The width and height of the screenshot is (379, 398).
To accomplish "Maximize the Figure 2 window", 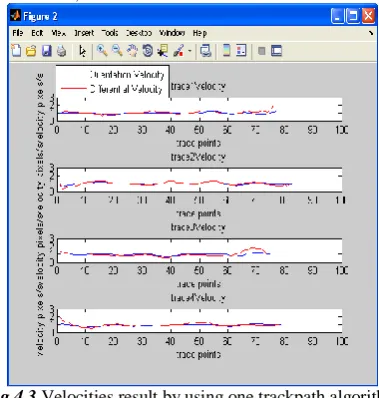I will (x=353, y=16).
